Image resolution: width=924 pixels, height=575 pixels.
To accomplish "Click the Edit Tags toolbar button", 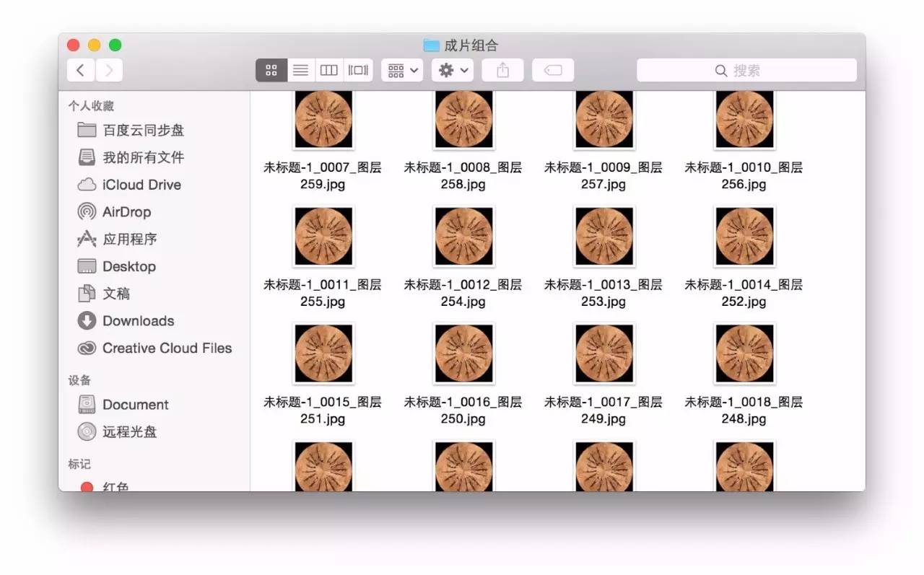I will pos(553,70).
